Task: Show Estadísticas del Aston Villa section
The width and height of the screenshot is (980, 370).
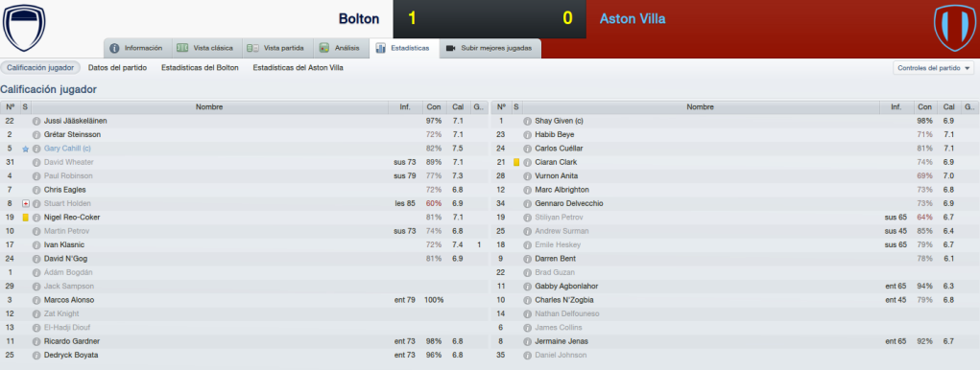Action: pos(298,67)
